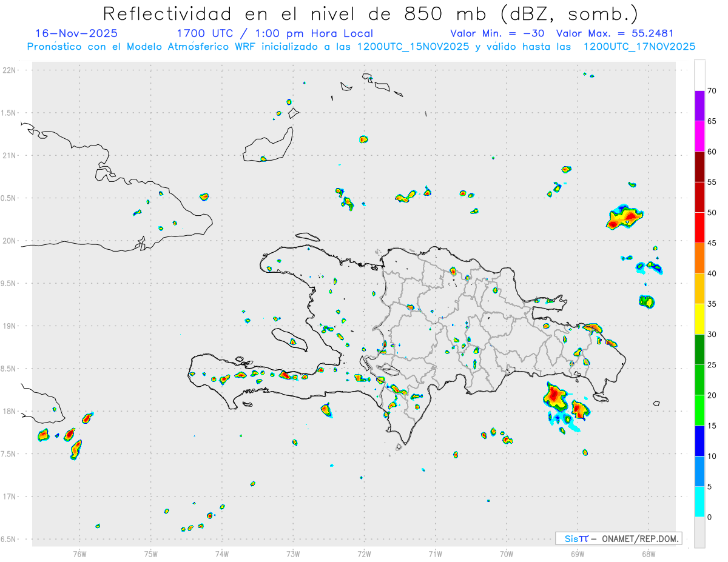Click the '35' value on the color scale
The width and height of the screenshot is (728, 562).
(712, 304)
